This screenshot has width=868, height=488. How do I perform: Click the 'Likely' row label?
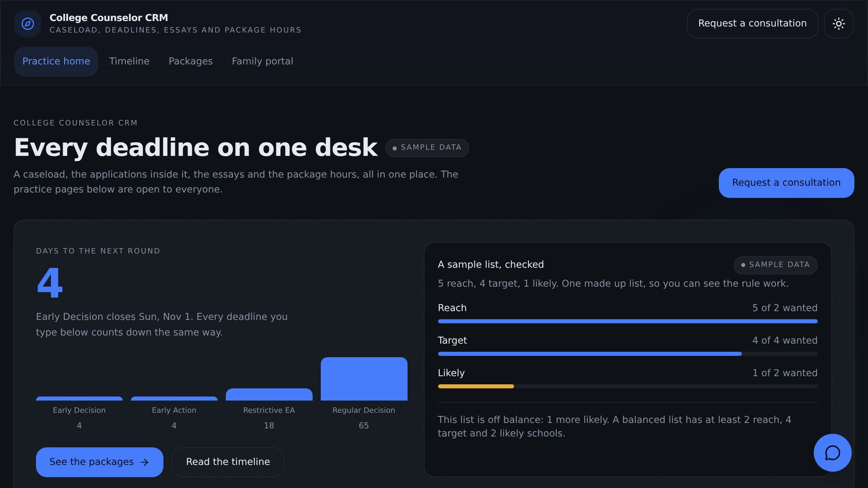[x=451, y=373]
